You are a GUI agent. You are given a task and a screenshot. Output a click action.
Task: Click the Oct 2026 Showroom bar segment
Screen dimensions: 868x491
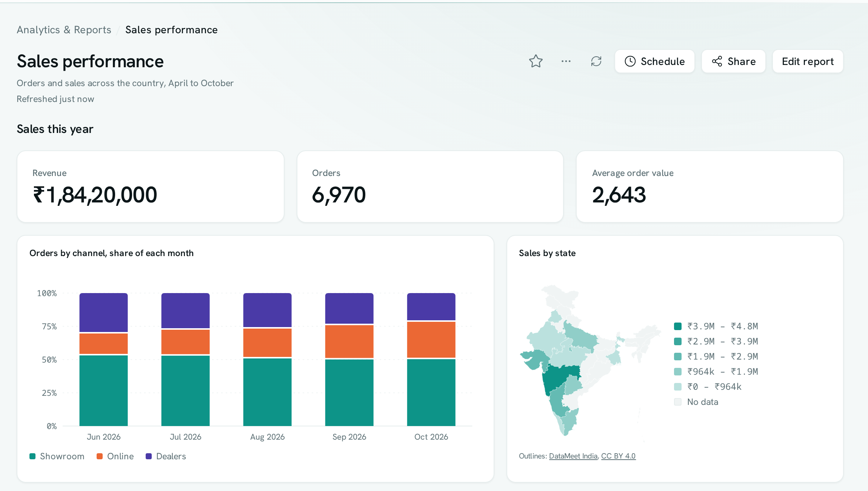431,392
